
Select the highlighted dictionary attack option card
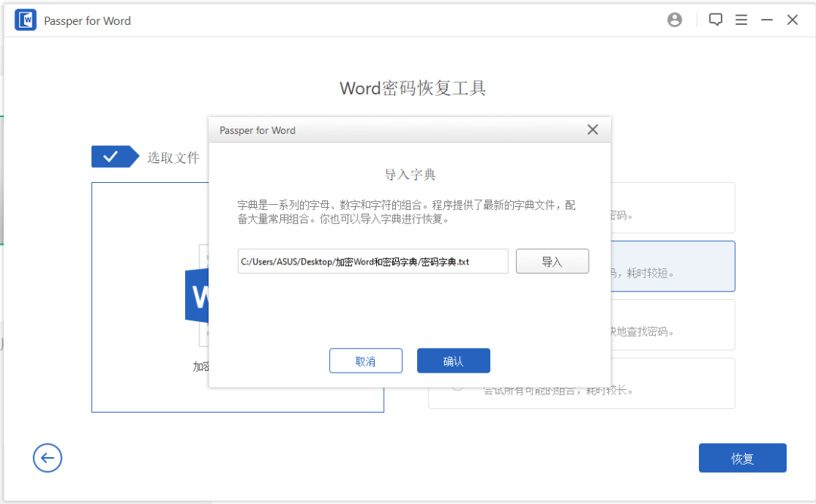[x=672, y=266]
